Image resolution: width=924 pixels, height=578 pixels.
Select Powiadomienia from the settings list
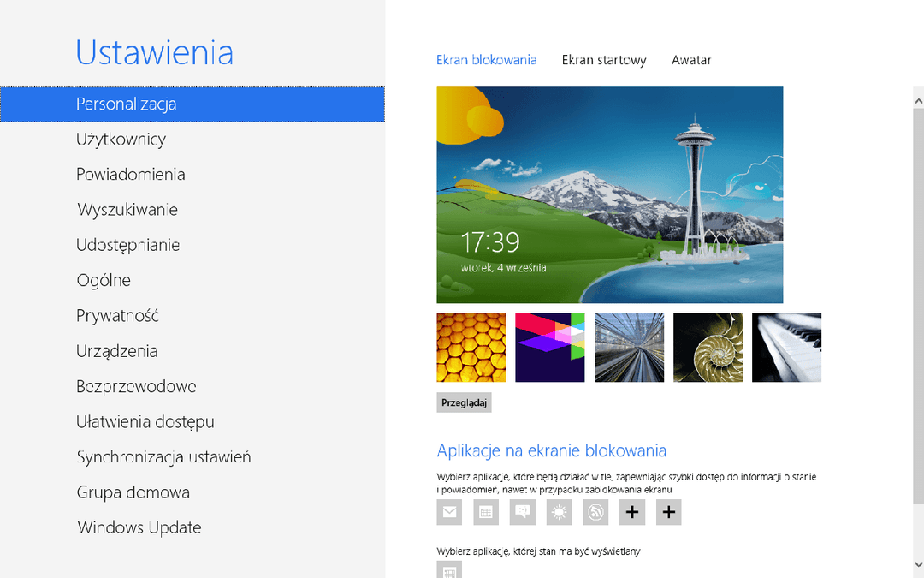(x=131, y=174)
